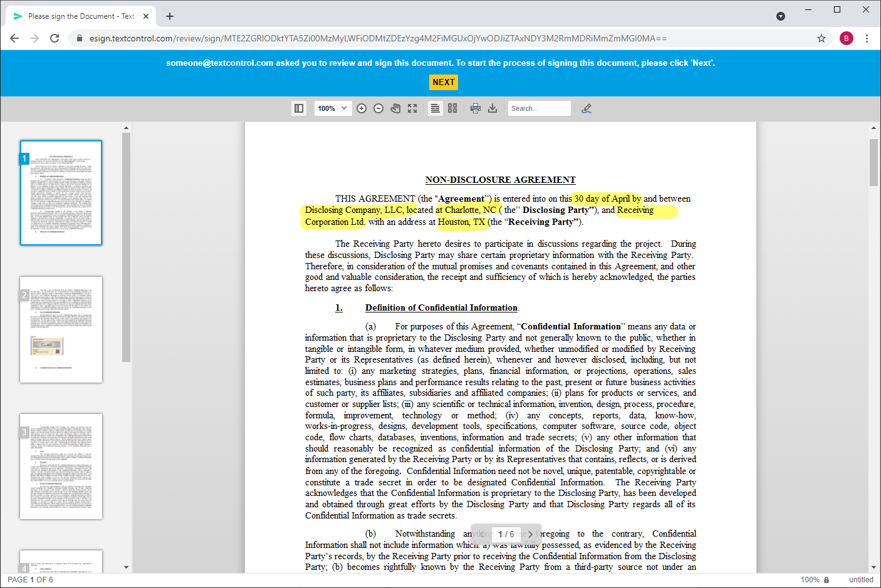Click highlighted 'Houston, TX' text

click(461, 222)
